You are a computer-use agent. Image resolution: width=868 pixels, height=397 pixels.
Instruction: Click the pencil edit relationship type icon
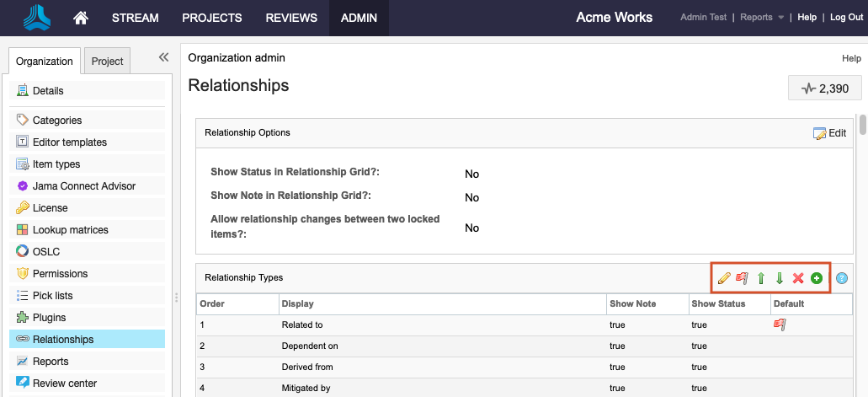click(724, 278)
